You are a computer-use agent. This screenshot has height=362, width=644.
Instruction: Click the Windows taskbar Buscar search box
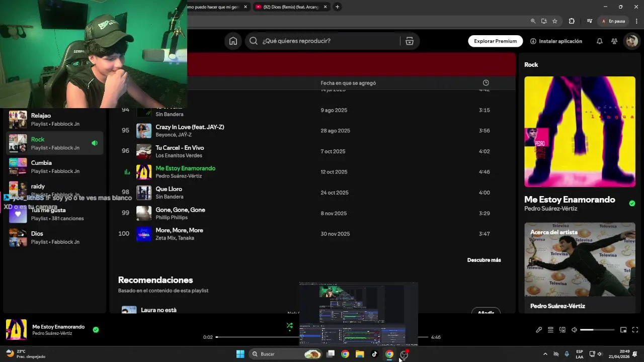tap(286, 354)
